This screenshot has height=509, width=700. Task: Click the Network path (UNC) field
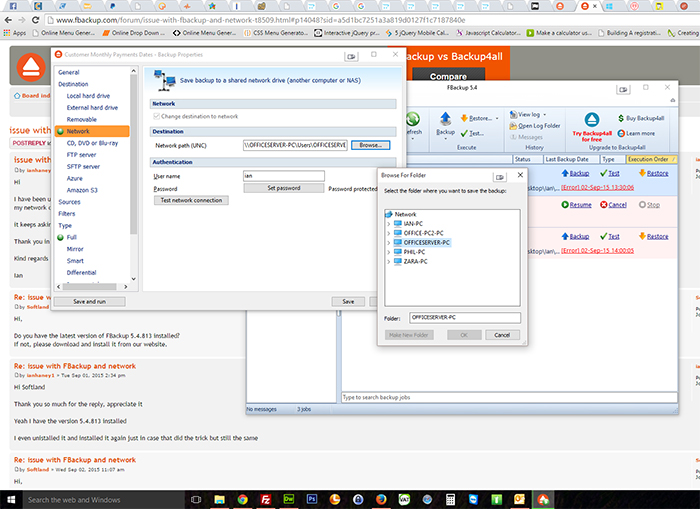pyautogui.click(x=295, y=145)
